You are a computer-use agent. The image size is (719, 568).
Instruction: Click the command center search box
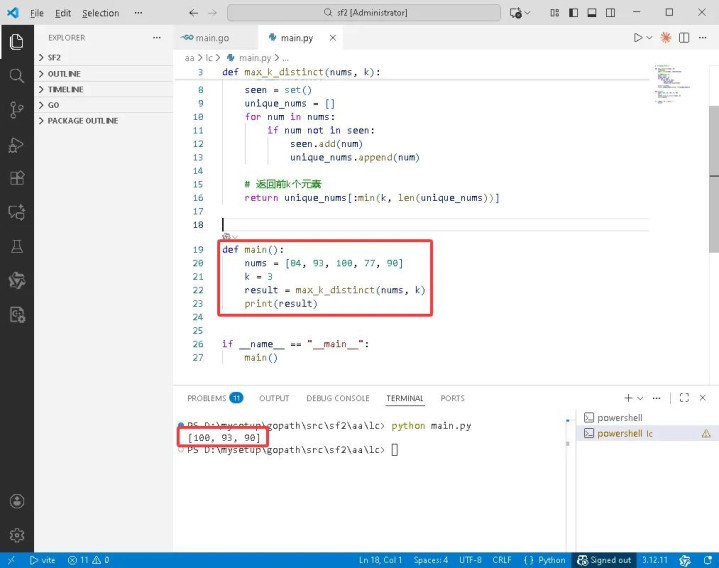(363, 13)
